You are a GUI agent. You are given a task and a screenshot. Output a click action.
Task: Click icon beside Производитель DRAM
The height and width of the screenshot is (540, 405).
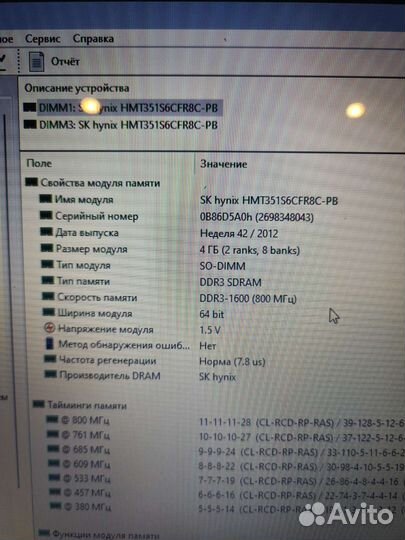[x=51, y=374]
